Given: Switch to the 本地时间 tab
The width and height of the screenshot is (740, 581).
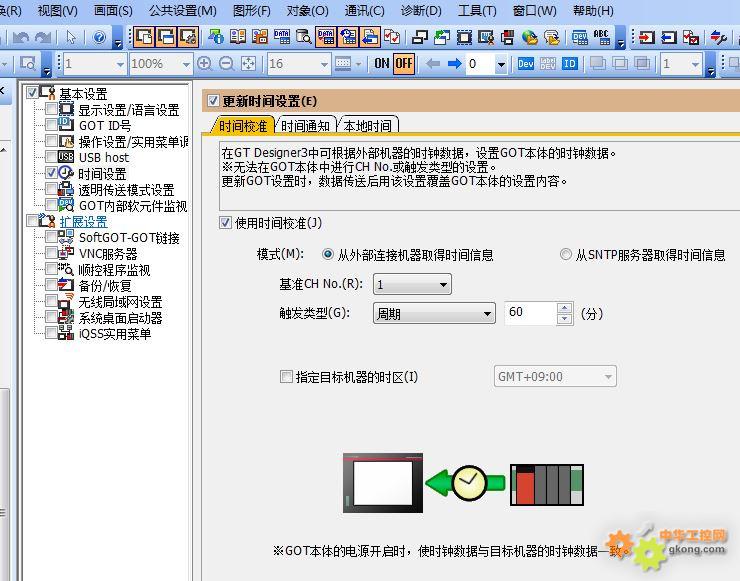Looking at the screenshot, I should (x=368, y=126).
